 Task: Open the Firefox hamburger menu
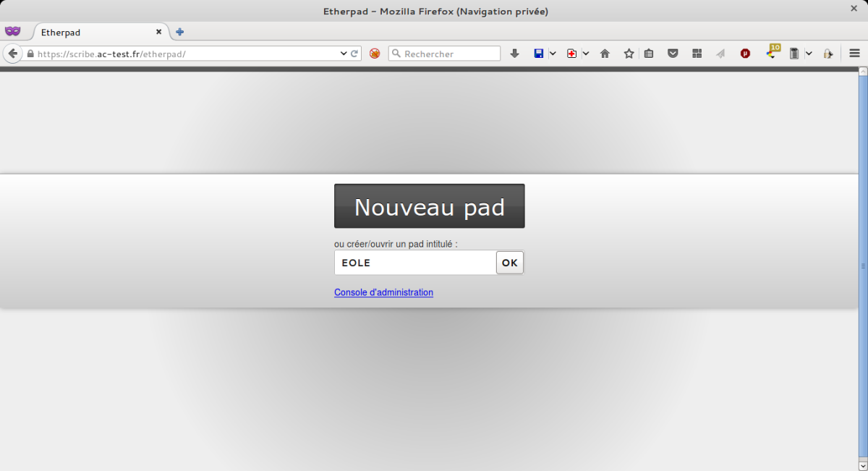click(854, 54)
